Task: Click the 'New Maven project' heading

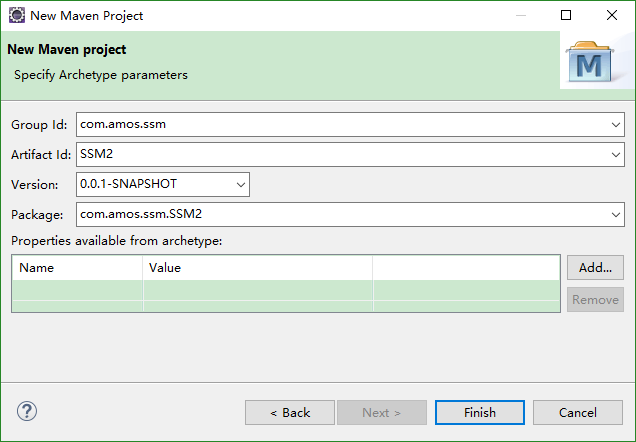Action: pyautogui.click(x=67, y=49)
